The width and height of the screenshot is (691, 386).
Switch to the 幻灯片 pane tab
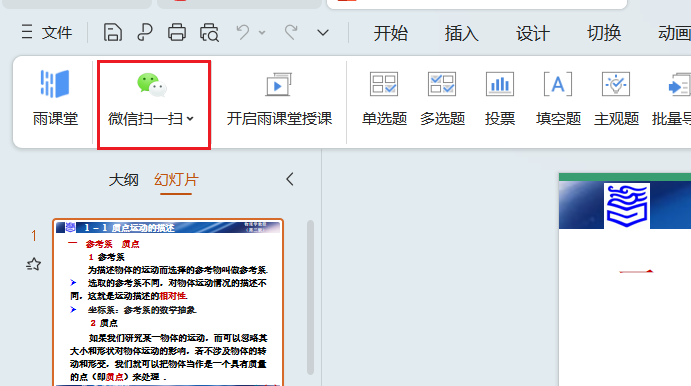click(x=176, y=180)
